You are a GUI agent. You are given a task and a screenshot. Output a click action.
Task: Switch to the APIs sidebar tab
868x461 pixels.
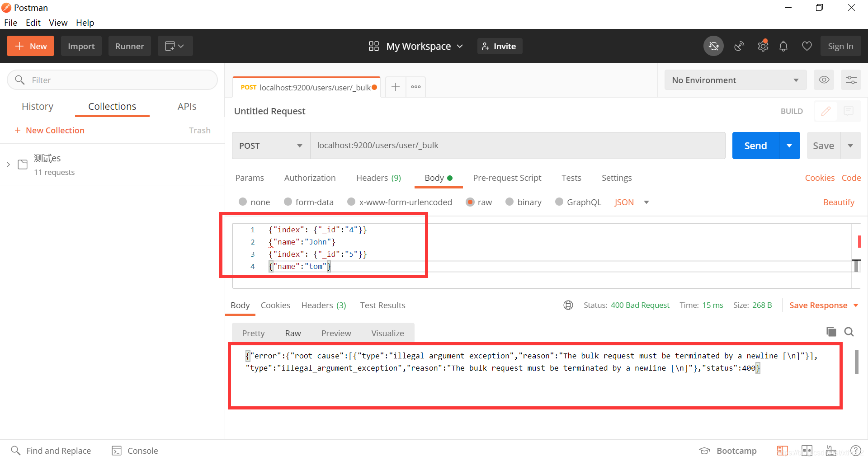coord(187,106)
